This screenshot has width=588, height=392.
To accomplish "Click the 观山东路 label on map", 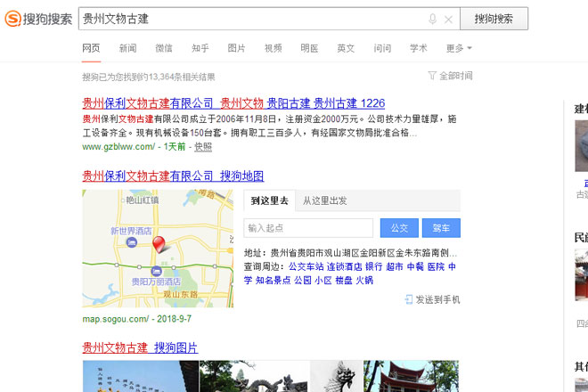I will [x=180, y=295].
